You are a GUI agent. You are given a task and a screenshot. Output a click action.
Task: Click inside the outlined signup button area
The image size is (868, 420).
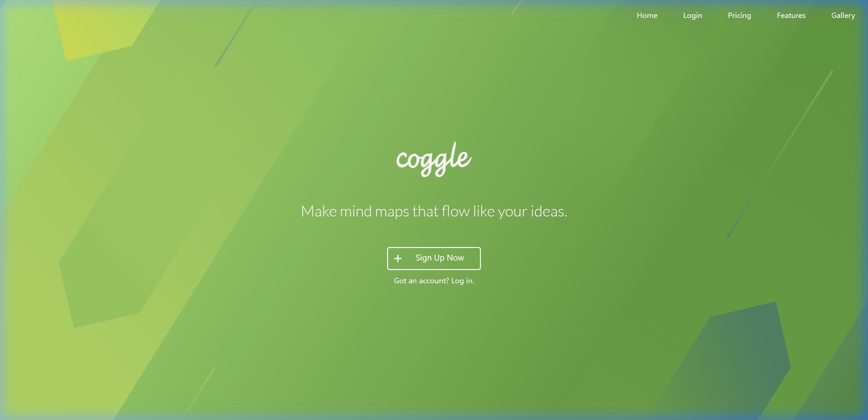point(434,258)
